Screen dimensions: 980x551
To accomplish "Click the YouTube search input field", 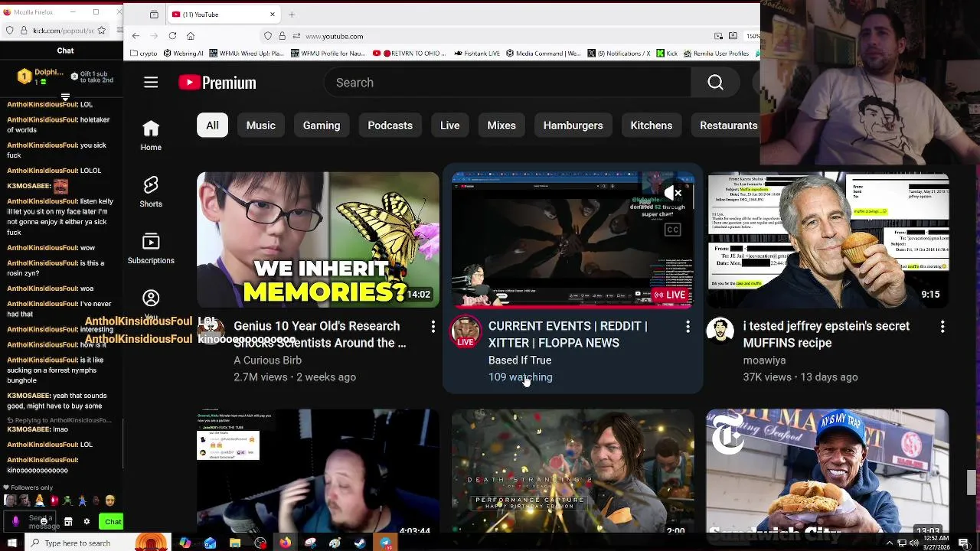I will coord(508,83).
